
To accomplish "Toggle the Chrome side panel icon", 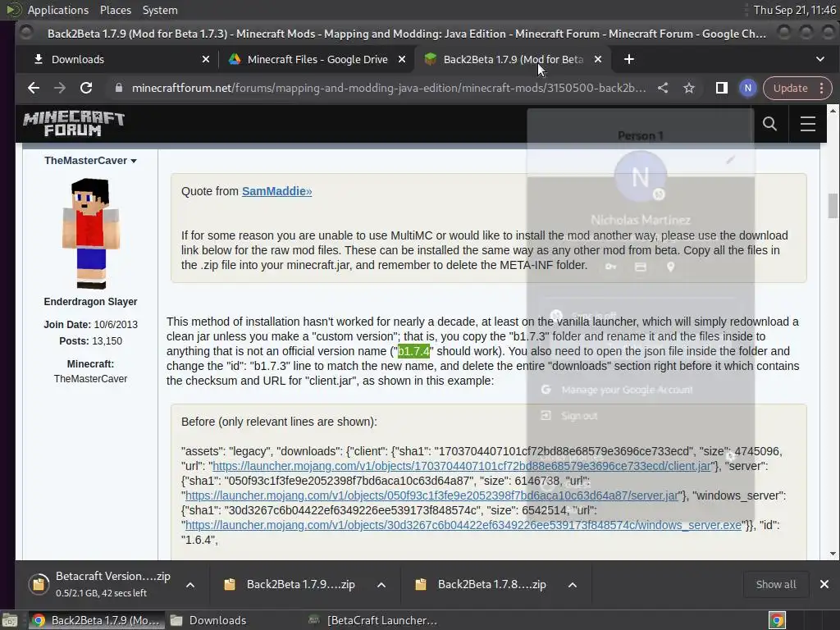I will [x=722, y=88].
